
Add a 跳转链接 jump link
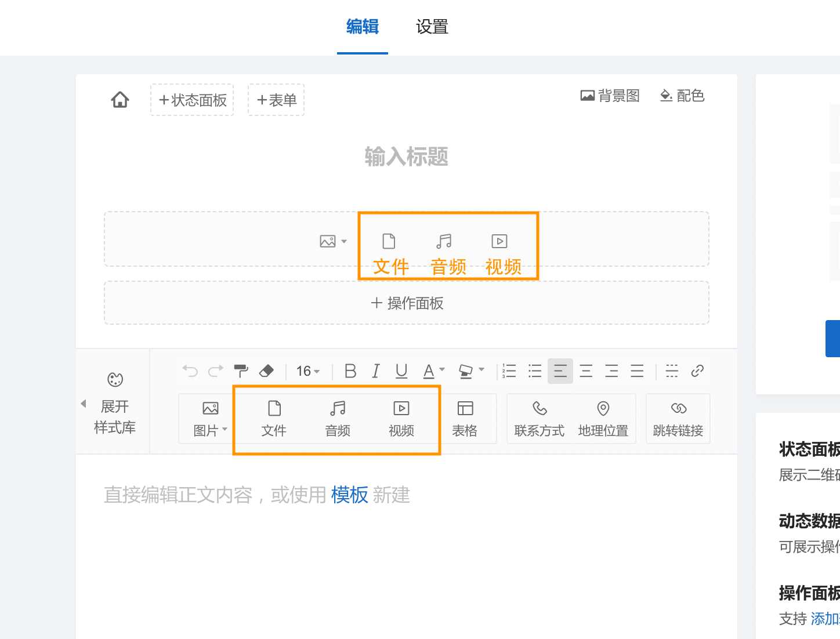(678, 418)
